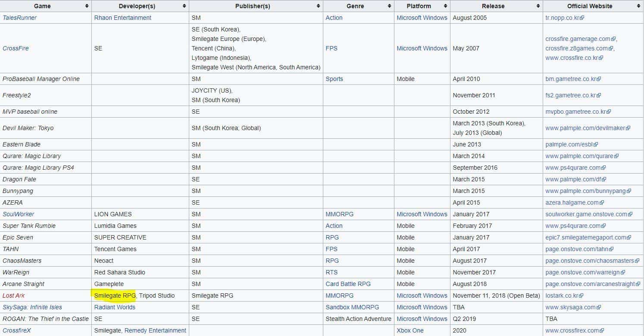Select 'ProBaseball Manager Online' game cell
This screenshot has height=336, width=644.
pos(46,79)
